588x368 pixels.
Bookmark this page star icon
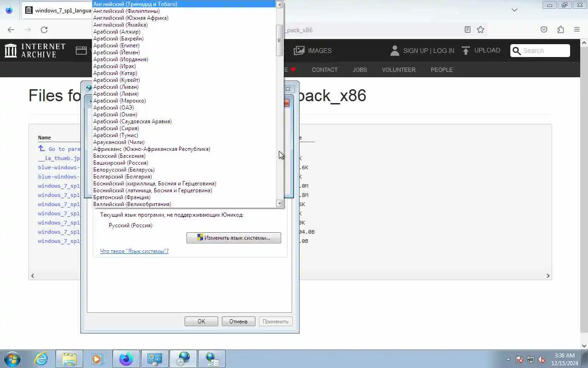point(481,29)
